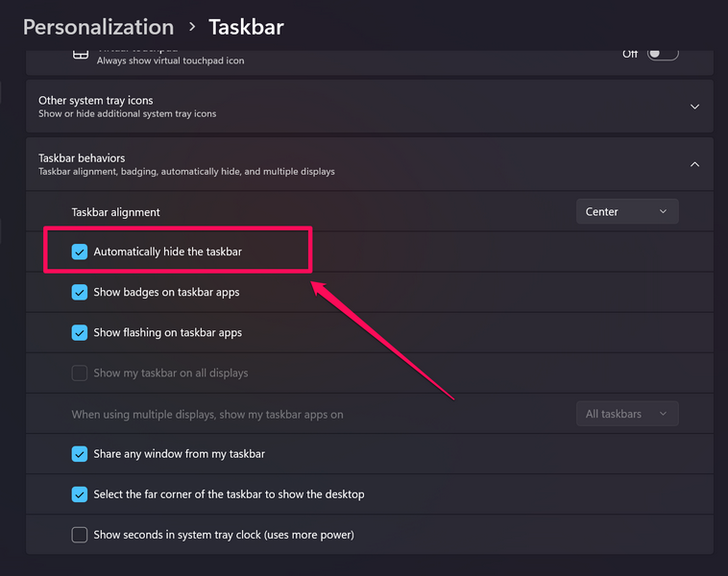The height and width of the screenshot is (576, 728).
Task: Click the virtual touchpad icon
Action: 81,55
